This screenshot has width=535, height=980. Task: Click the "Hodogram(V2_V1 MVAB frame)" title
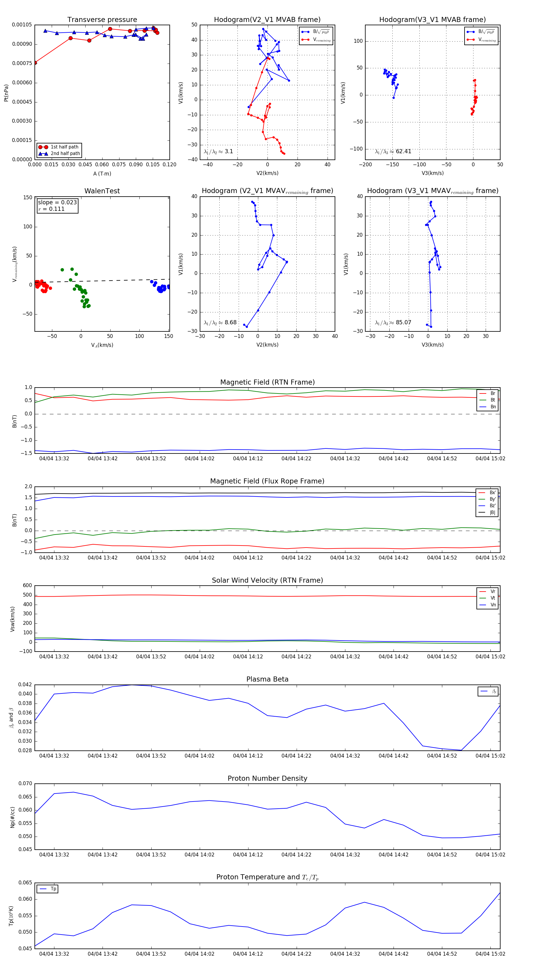pos(267,20)
